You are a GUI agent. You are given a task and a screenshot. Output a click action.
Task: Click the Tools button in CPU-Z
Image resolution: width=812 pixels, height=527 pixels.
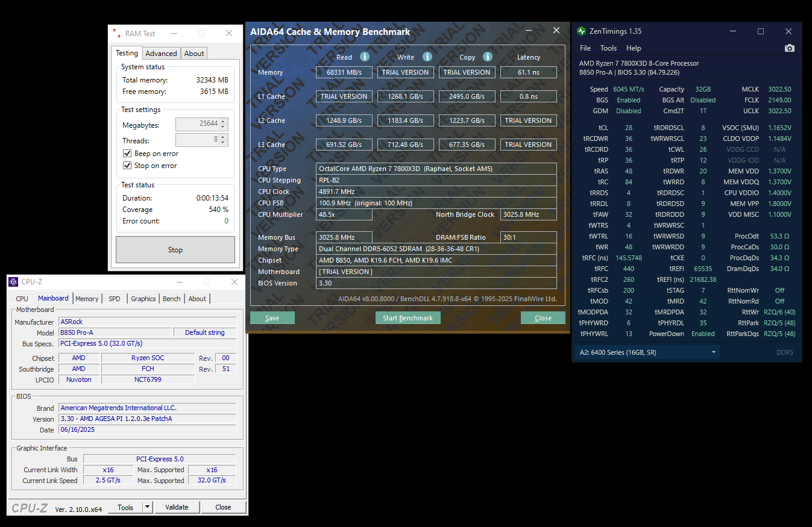pos(125,507)
